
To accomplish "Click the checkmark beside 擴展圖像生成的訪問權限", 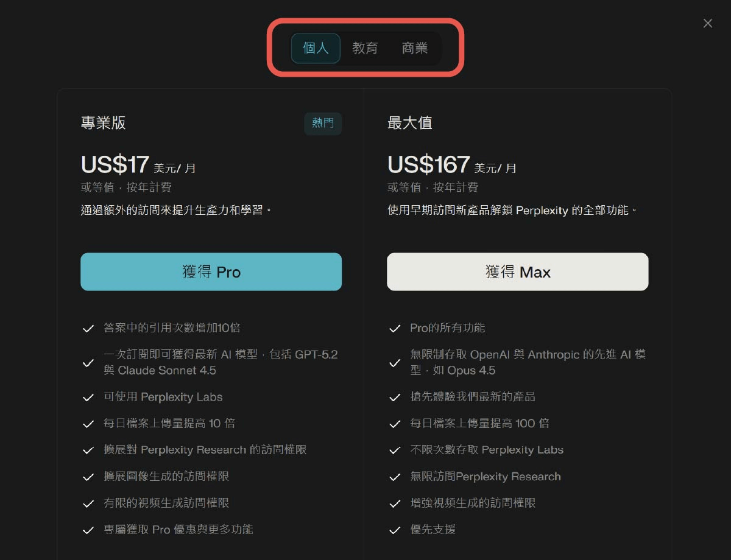I will (88, 477).
